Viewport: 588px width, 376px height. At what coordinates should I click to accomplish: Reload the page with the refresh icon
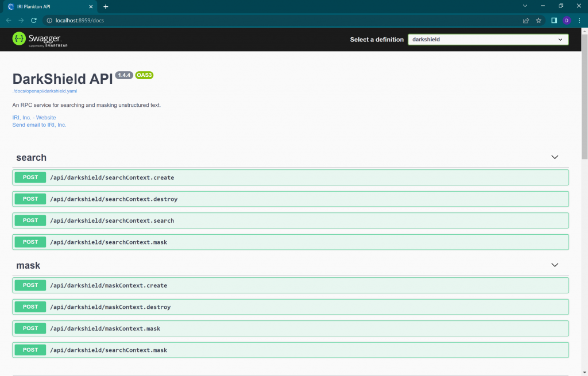click(34, 20)
